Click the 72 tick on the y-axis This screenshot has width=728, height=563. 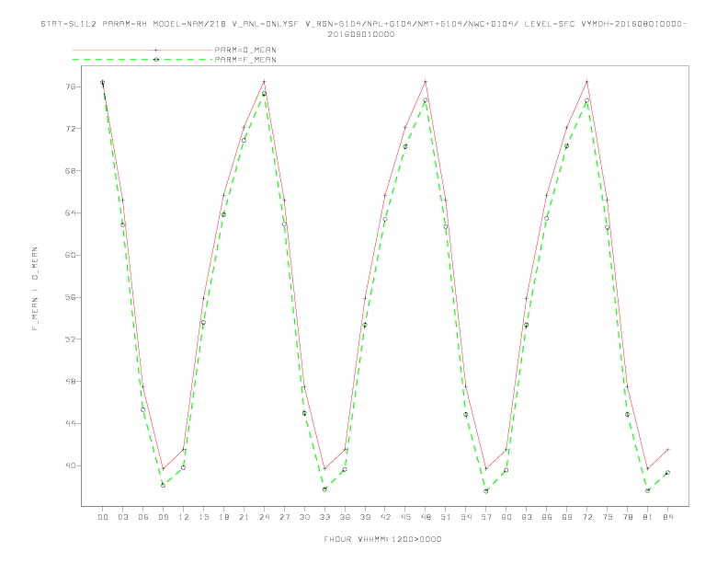pos(71,129)
